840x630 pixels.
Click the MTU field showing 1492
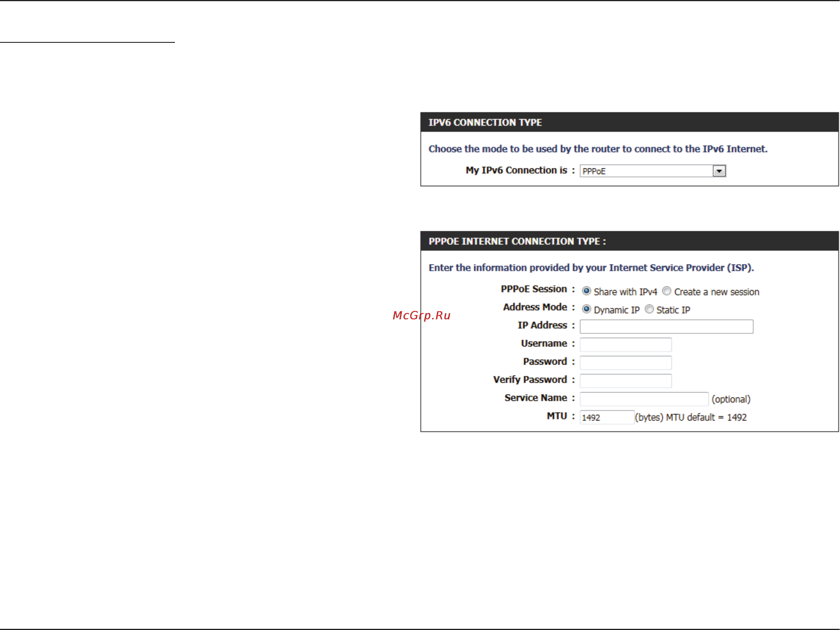(x=607, y=418)
